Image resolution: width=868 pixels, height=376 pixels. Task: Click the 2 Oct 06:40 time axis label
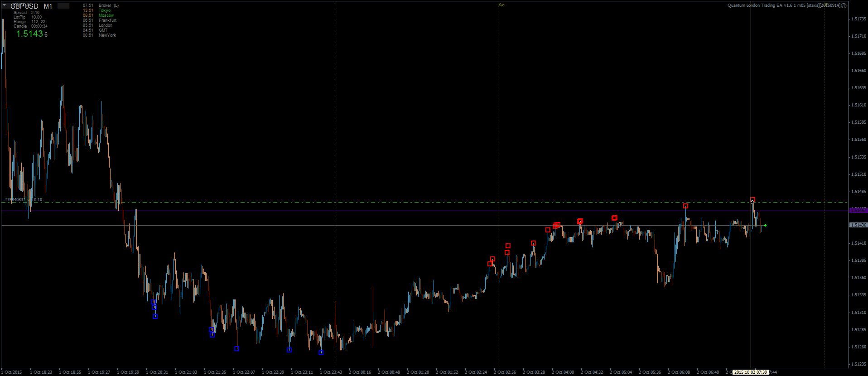coord(708,372)
